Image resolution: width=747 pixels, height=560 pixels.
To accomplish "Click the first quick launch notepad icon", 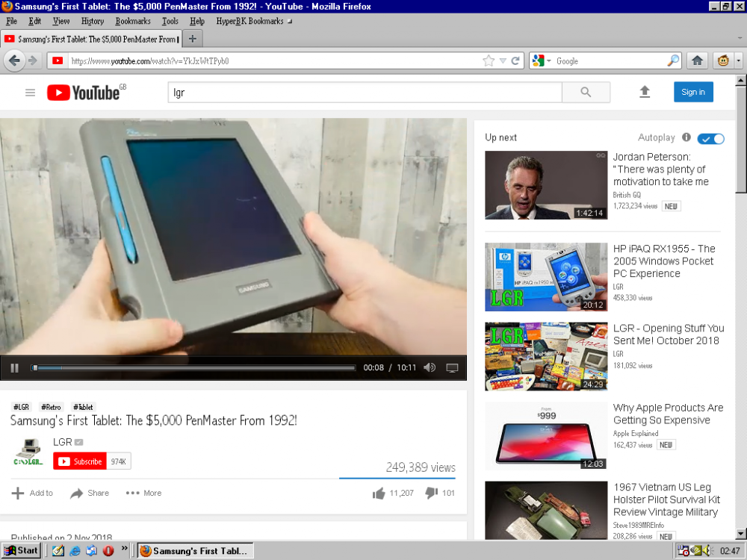I will (x=58, y=550).
